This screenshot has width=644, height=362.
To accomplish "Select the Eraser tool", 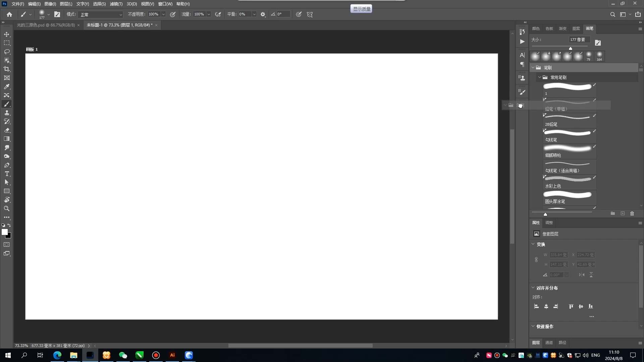I will click(x=7, y=130).
